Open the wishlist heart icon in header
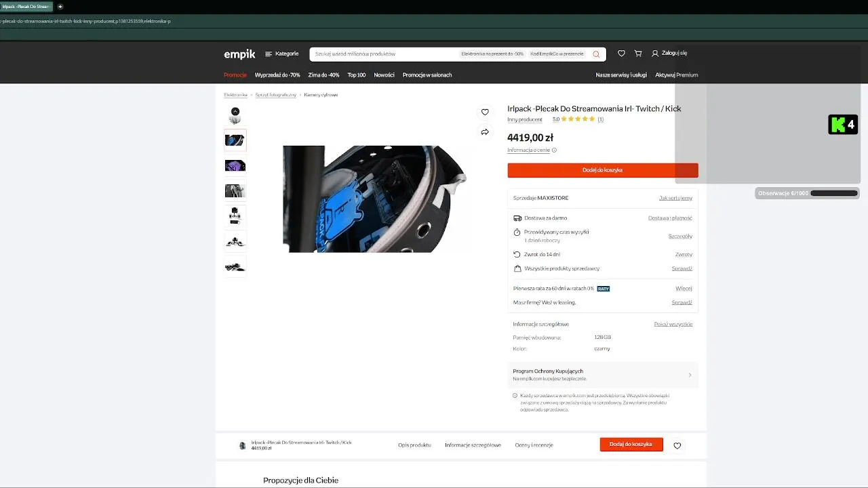Image resolution: width=868 pixels, height=488 pixels. (x=621, y=54)
